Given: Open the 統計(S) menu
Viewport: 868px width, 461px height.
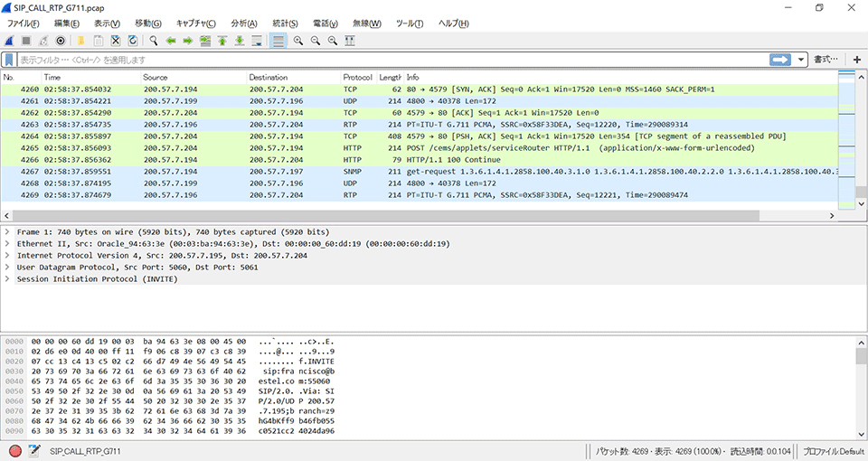Looking at the screenshot, I should (x=285, y=24).
